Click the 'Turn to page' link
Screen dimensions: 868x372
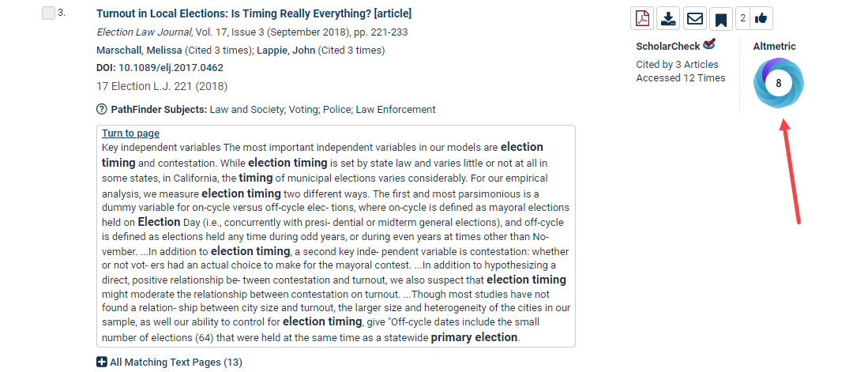(x=130, y=133)
